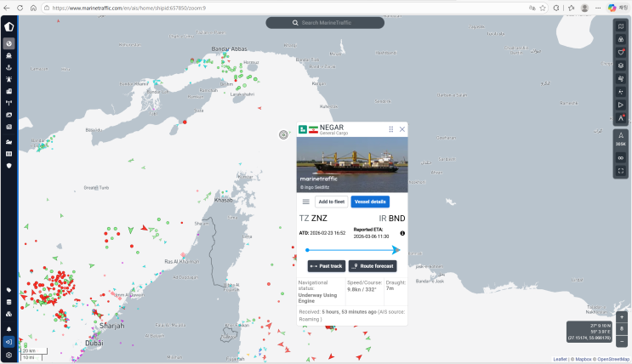Zoom in on the map

pyautogui.click(x=622, y=317)
